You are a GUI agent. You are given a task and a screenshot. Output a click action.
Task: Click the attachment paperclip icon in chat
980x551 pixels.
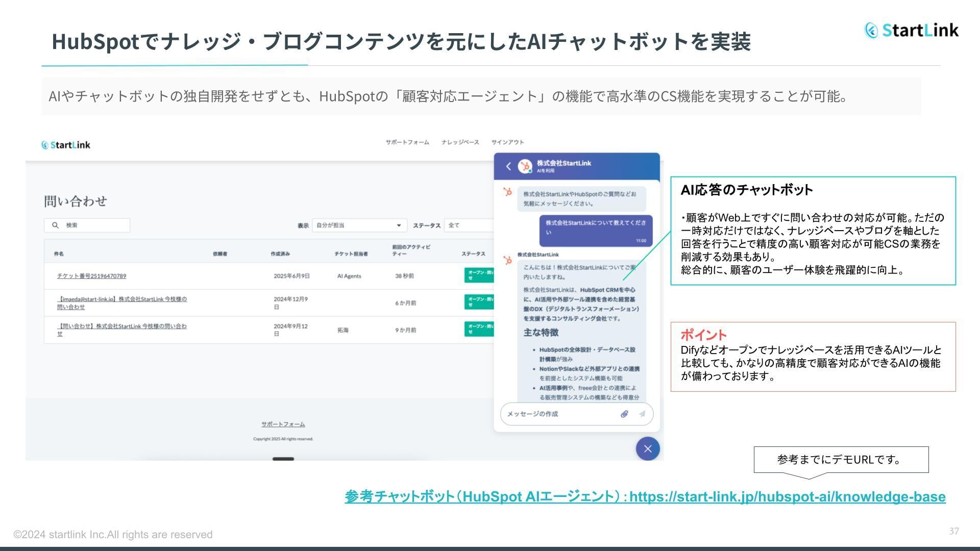pos(624,414)
